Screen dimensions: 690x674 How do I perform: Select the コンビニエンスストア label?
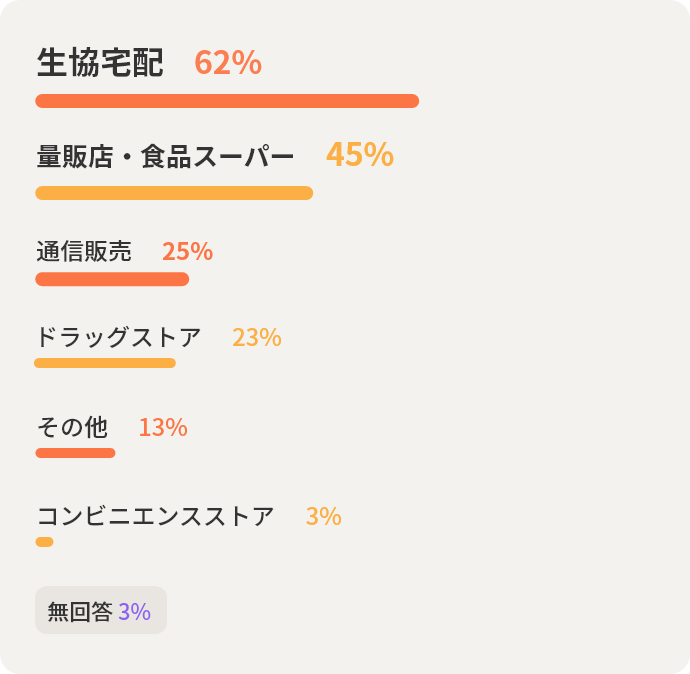coord(155,517)
